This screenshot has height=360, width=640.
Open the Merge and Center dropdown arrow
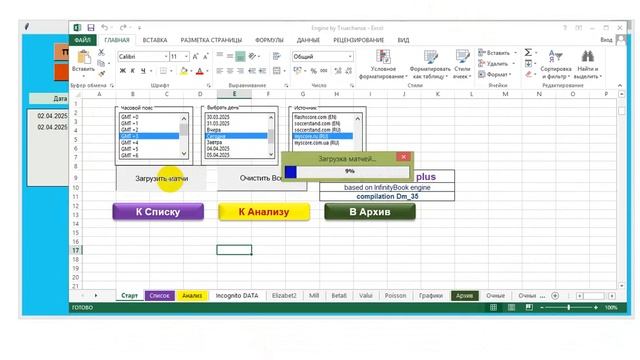pos(284,71)
